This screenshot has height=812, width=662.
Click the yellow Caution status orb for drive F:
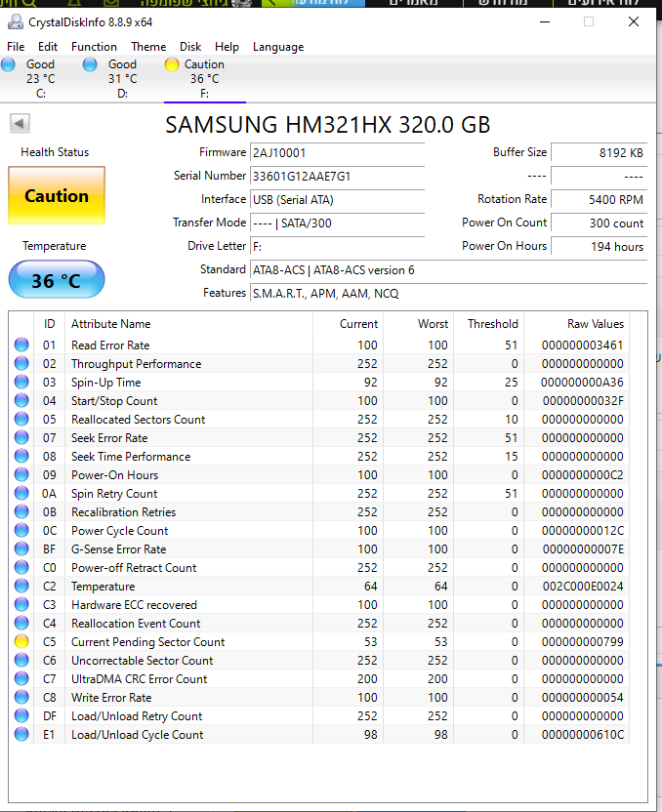coord(172,64)
